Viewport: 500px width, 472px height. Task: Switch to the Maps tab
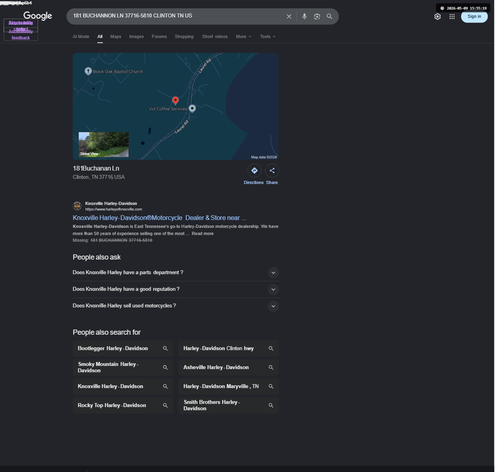115,37
